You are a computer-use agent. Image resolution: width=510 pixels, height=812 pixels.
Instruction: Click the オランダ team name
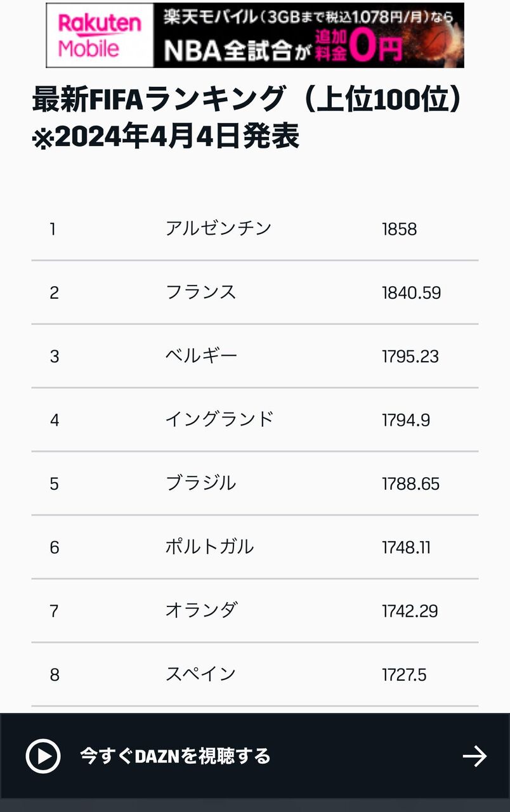coord(201,610)
